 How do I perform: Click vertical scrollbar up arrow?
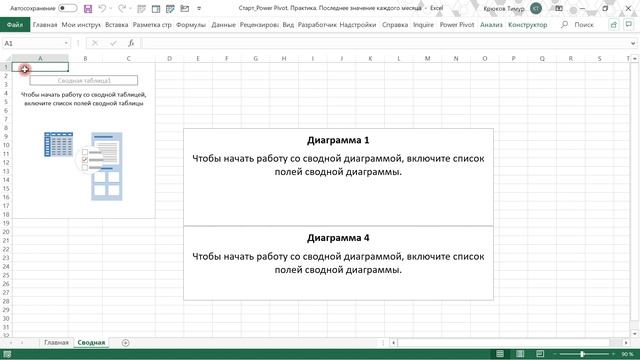[635, 59]
